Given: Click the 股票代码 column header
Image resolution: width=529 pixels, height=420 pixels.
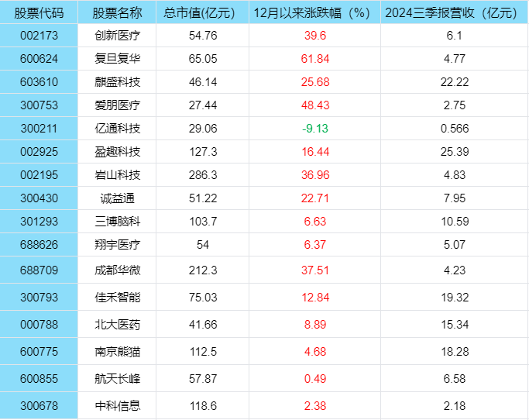Looking at the screenshot, I should (x=39, y=13).
